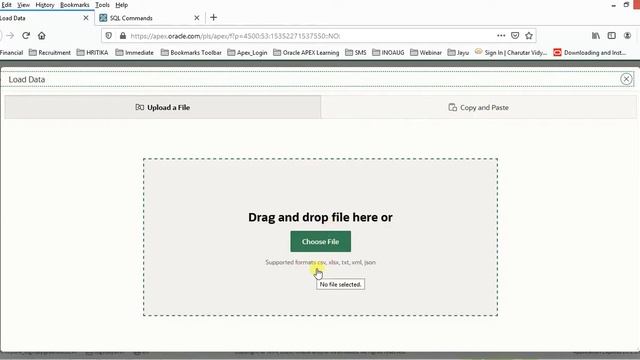Open the View menu

[x=23, y=5]
